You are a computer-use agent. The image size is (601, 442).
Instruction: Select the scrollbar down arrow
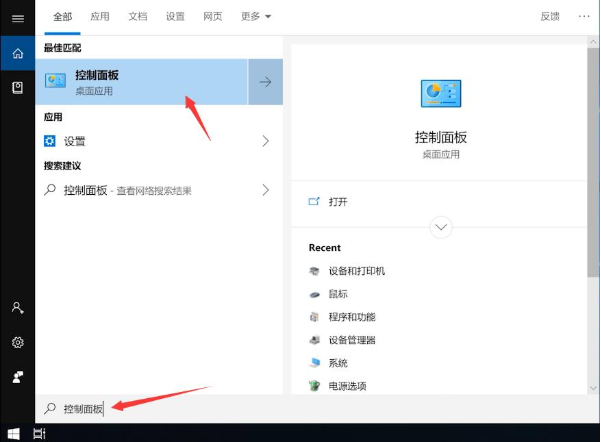coord(593,388)
